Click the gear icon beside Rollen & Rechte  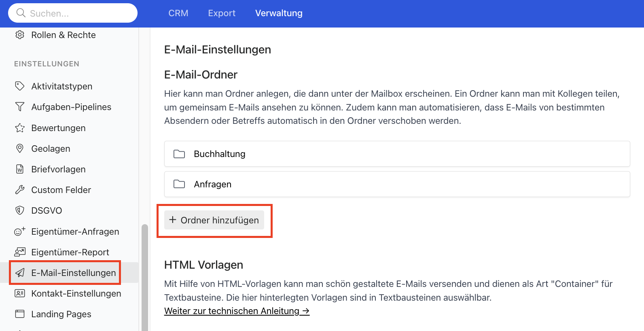(x=19, y=35)
